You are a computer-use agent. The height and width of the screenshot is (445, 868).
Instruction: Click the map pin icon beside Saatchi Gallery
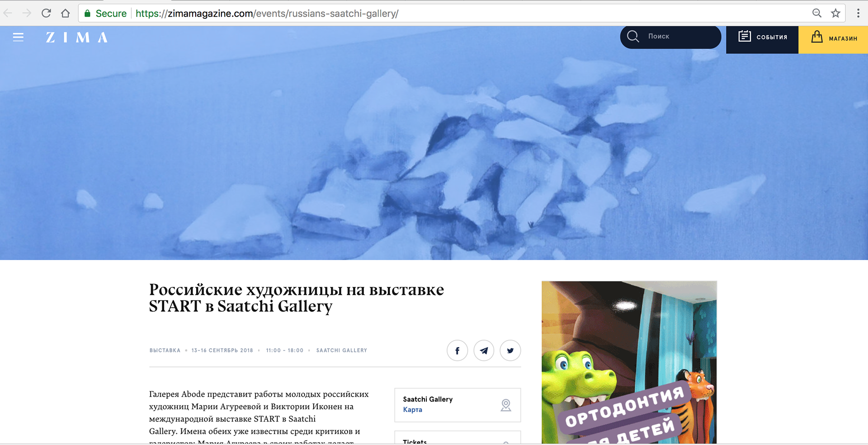coord(506,405)
